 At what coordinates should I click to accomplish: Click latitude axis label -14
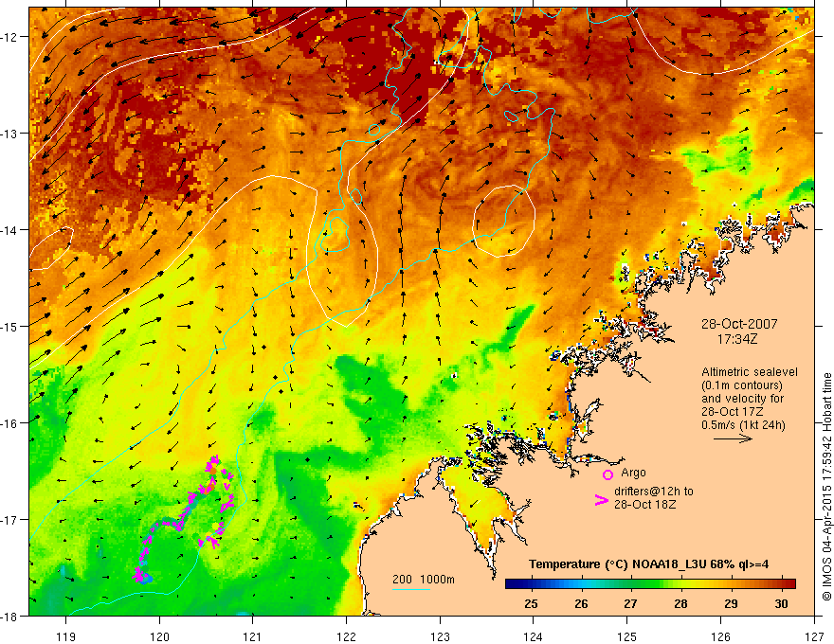pyautogui.click(x=9, y=230)
